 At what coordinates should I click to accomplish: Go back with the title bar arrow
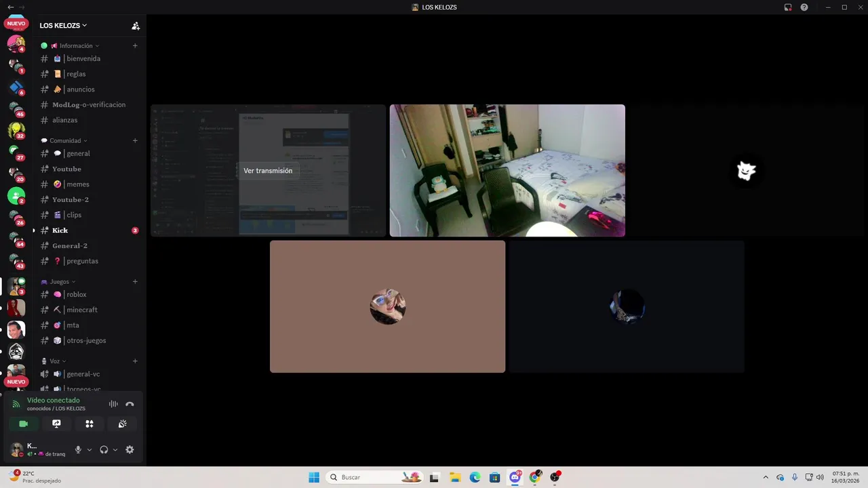[x=10, y=7]
